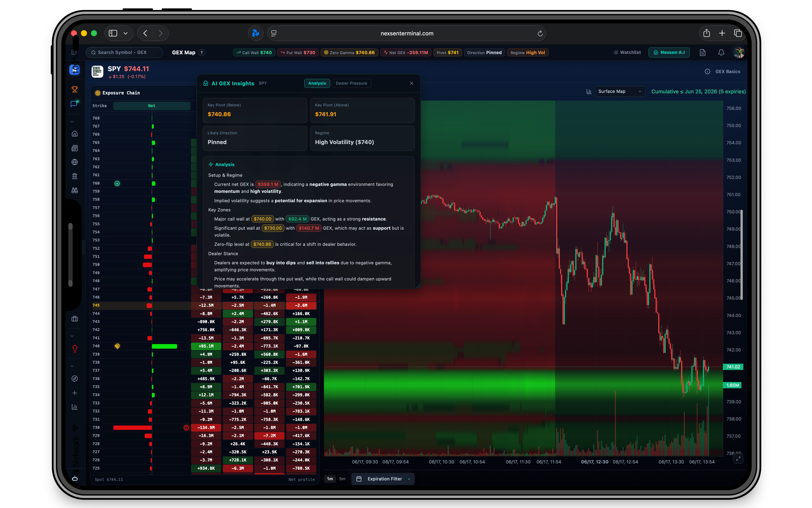This screenshot has width=812, height=508.
Task: Click the Direction Pinned chip
Action: coord(484,52)
